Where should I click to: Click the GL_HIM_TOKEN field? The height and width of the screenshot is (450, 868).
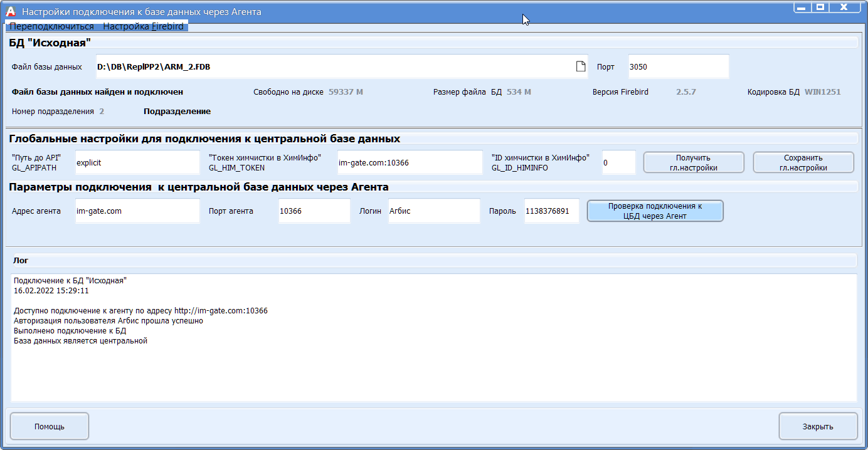pyautogui.click(x=410, y=162)
